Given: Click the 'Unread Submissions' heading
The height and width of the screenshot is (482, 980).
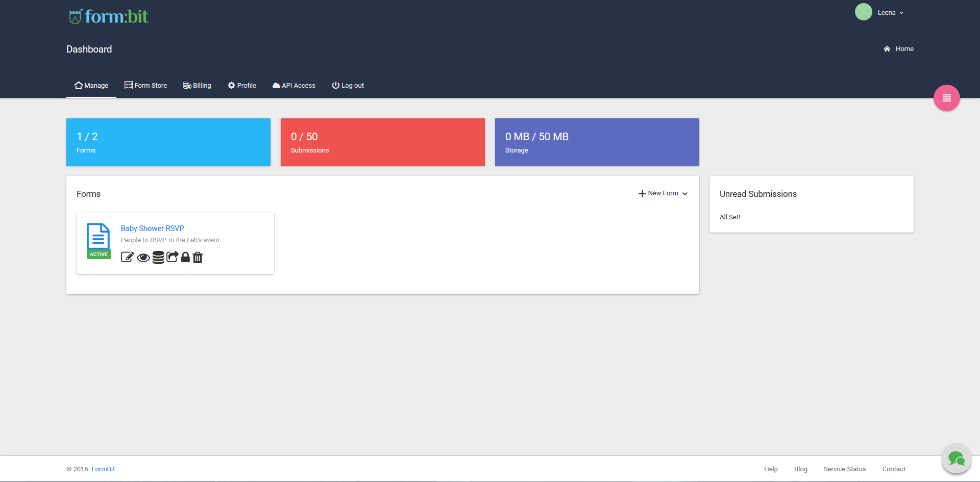Looking at the screenshot, I should pos(758,194).
